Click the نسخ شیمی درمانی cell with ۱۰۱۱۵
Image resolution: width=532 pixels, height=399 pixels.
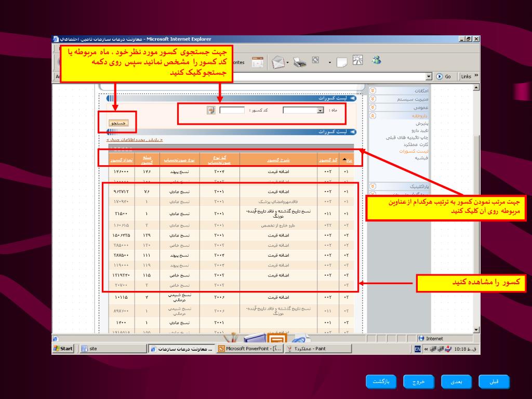179,297
